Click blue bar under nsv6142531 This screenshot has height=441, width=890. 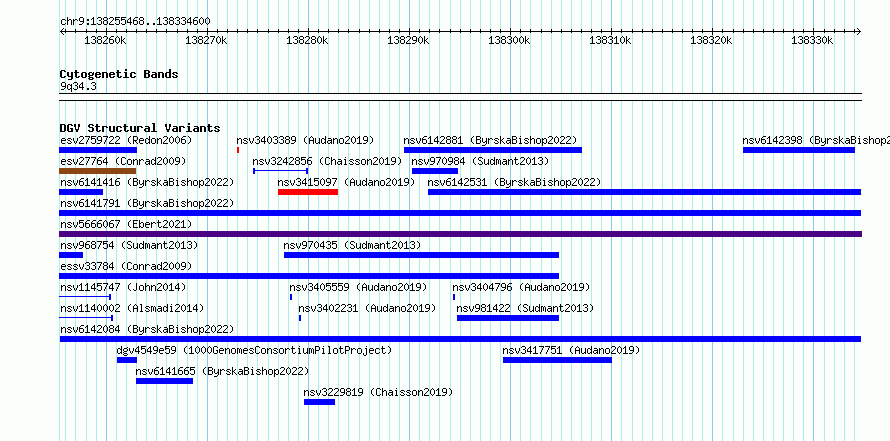pos(644,192)
